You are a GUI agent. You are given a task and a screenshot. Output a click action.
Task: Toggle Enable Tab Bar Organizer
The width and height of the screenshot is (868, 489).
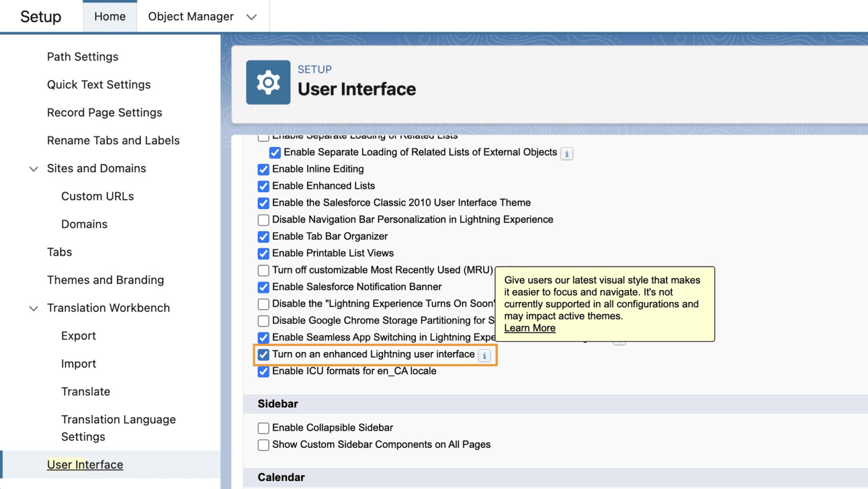(x=263, y=237)
